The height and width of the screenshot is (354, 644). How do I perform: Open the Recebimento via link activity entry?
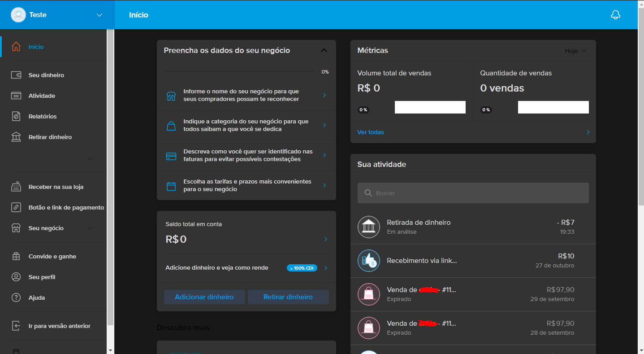click(473, 261)
